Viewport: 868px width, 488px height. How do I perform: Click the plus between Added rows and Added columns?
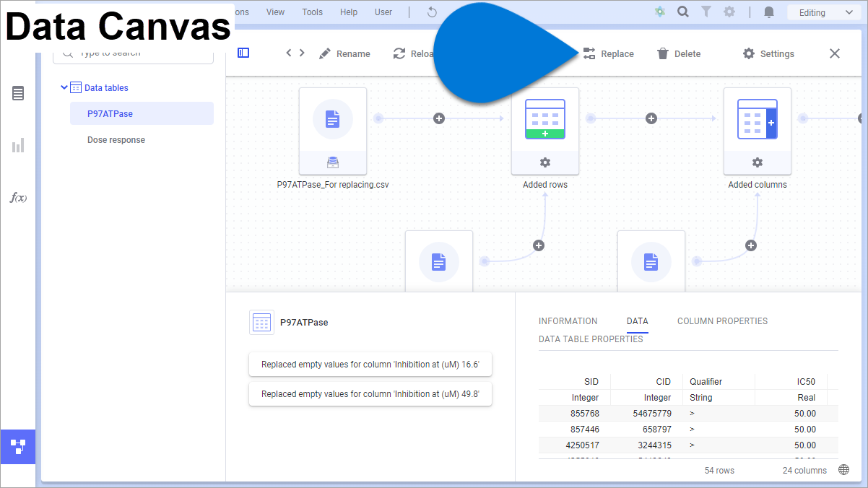[651, 118]
